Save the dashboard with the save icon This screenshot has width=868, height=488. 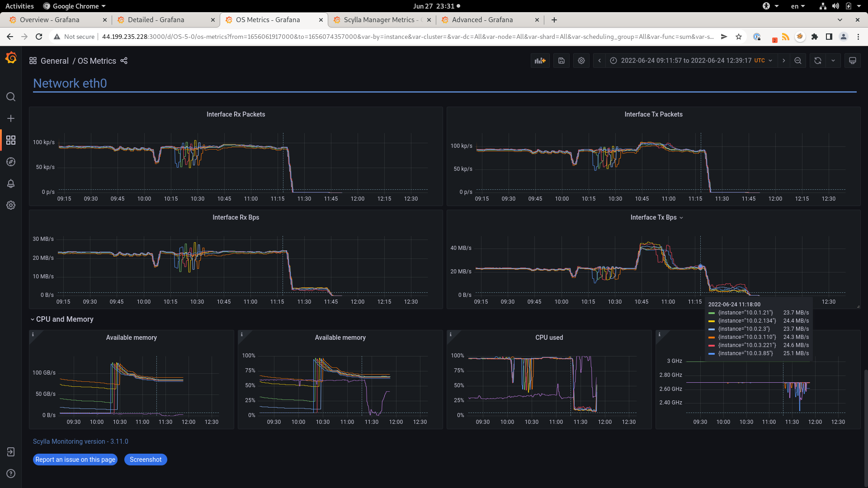pyautogui.click(x=561, y=60)
